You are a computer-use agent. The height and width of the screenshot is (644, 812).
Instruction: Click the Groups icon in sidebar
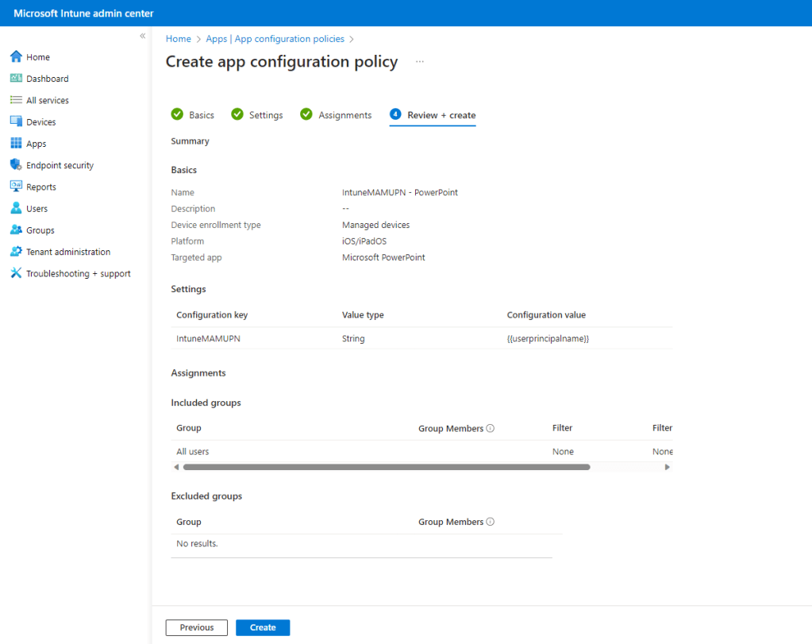click(x=16, y=230)
